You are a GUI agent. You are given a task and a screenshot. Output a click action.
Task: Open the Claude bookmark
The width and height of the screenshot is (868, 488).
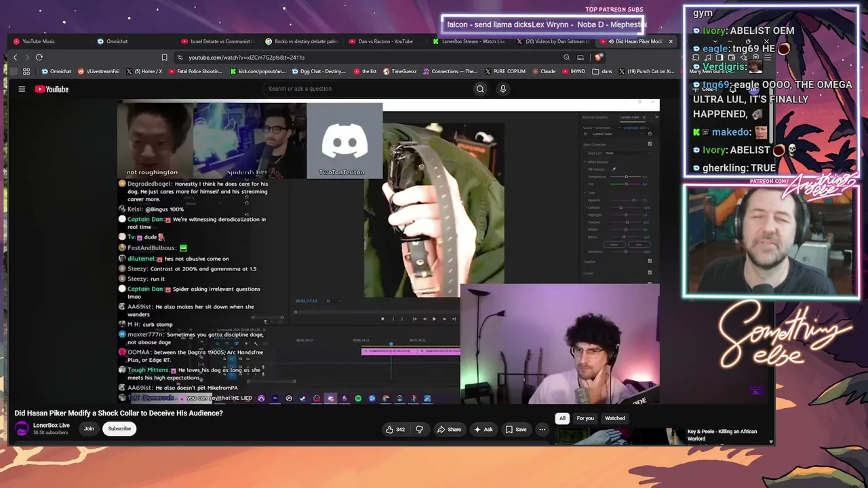543,71
